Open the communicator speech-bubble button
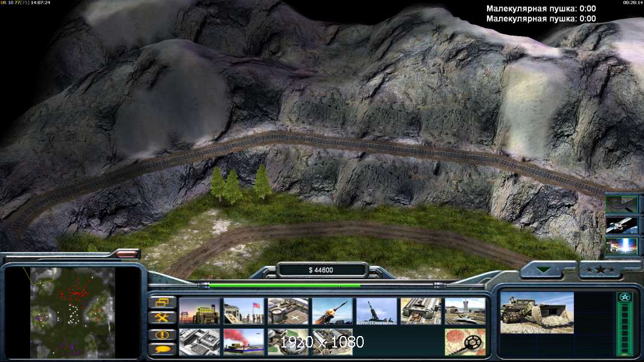 163,349
